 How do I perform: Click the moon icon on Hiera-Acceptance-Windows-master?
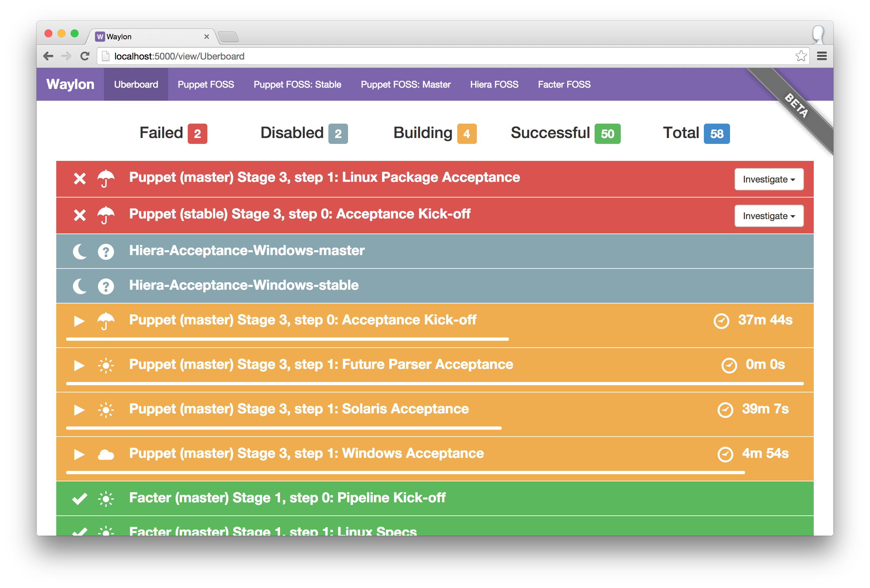(80, 251)
